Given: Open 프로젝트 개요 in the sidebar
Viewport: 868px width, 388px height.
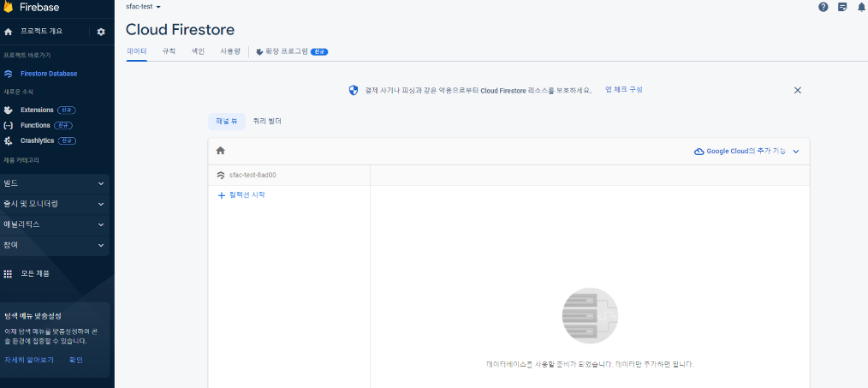Looking at the screenshot, I should coord(42,32).
